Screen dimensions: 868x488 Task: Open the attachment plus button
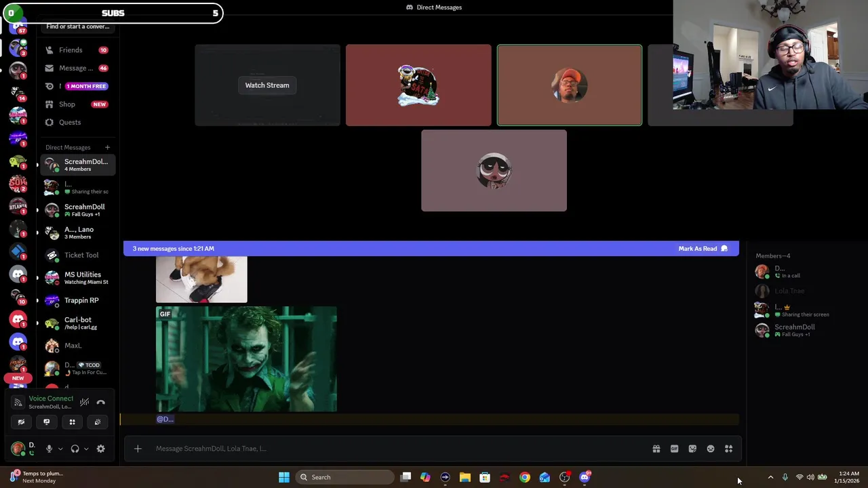point(138,449)
